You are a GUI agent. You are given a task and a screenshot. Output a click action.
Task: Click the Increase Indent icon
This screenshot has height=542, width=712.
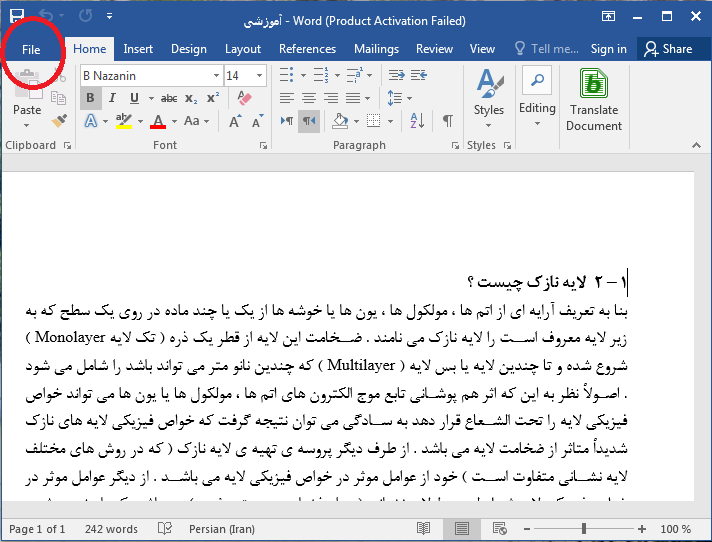tap(396, 75)
